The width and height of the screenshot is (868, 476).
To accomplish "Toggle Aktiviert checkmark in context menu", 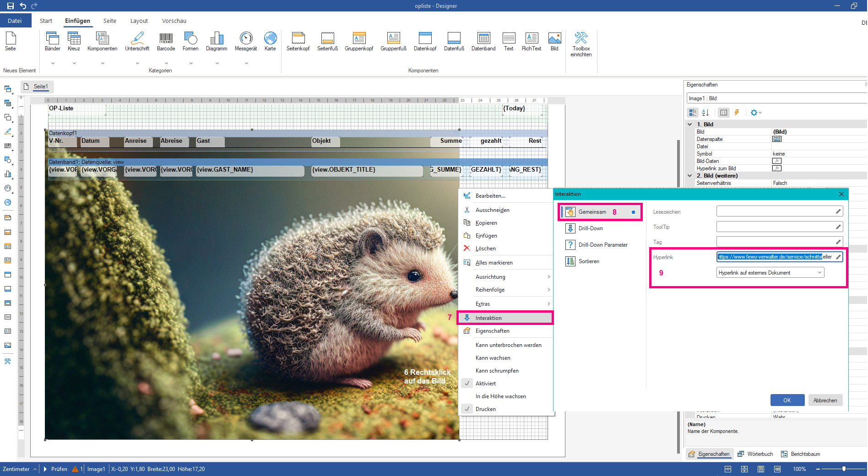I will tap(467, 384).
